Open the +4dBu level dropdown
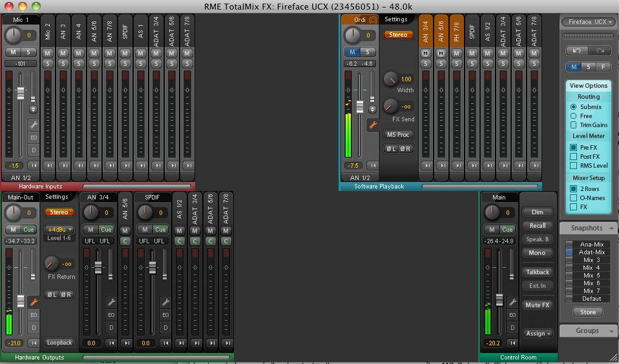The height and width of the screenshot is (364, 619). point(59,230)
